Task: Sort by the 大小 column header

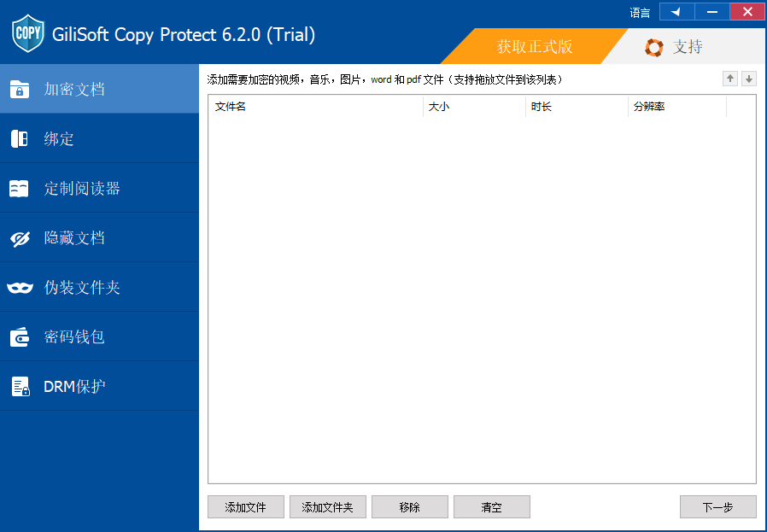Action: (475, 107)
